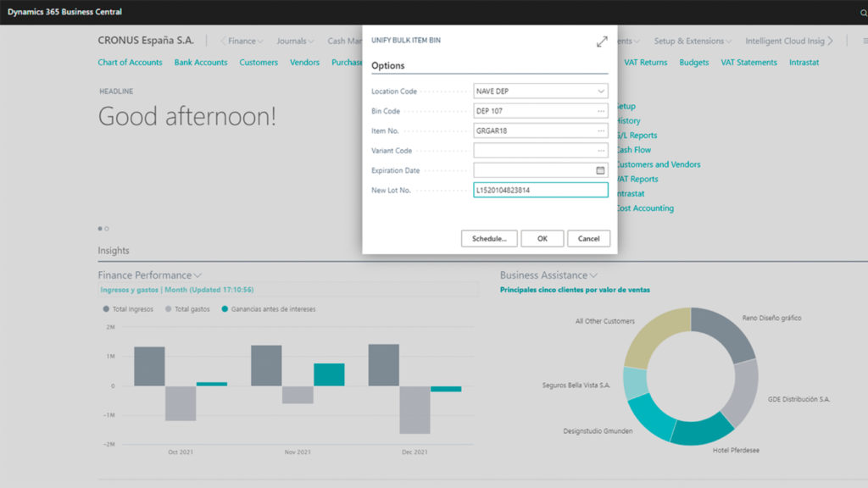Image resolution: width=868 pixels, height=488 pixels.
Task: Expand the Unify Bulk Item Bin dialog to full screen
Action: (x=602, y=42)
